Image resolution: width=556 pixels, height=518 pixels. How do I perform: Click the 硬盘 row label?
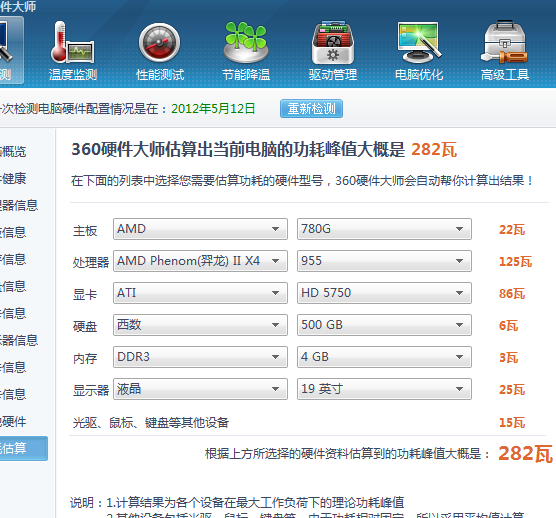pos(85,326)
